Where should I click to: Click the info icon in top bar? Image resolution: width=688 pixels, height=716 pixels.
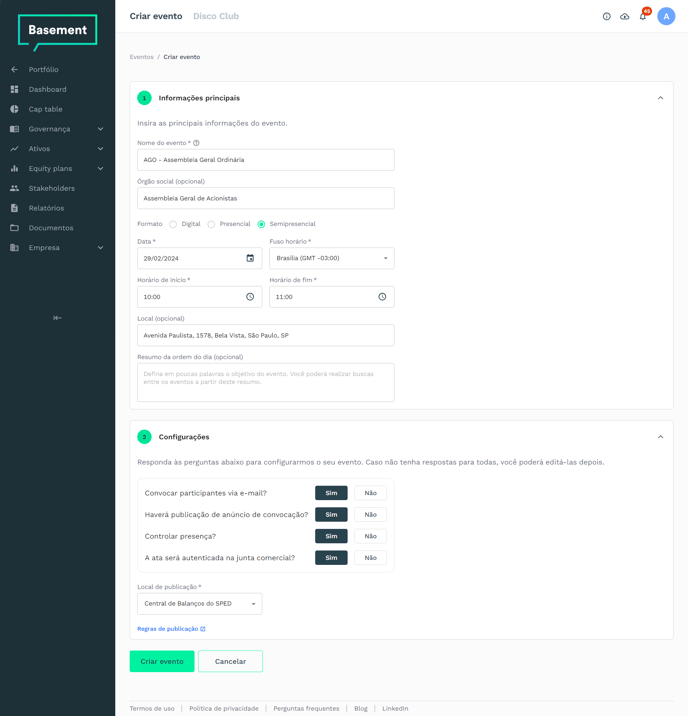pos(606,17)
